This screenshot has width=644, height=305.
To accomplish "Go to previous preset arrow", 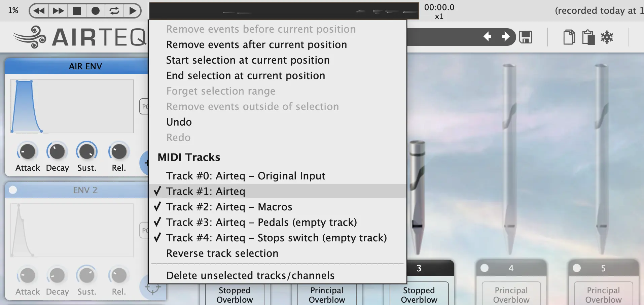I will tap(487, 36).
